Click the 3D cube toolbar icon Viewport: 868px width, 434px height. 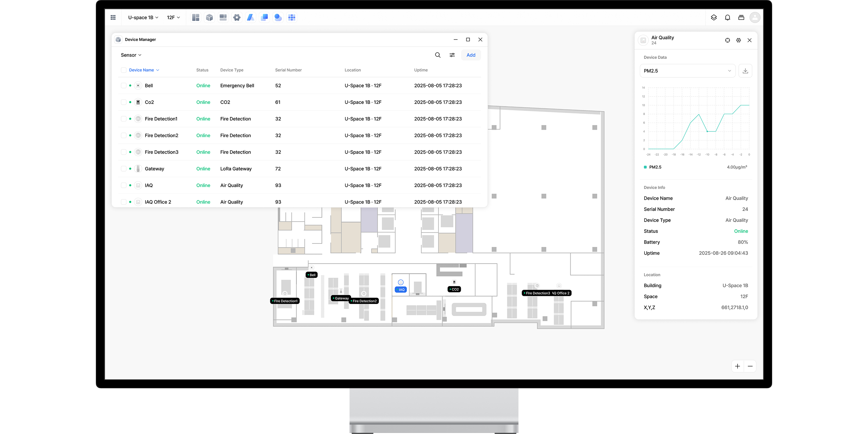tap(209, 17)
